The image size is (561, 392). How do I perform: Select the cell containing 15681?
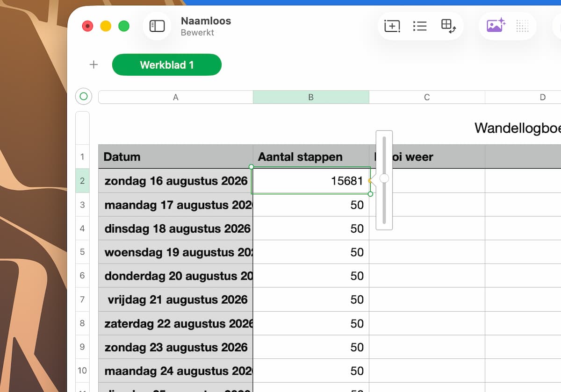coord(311,180)
